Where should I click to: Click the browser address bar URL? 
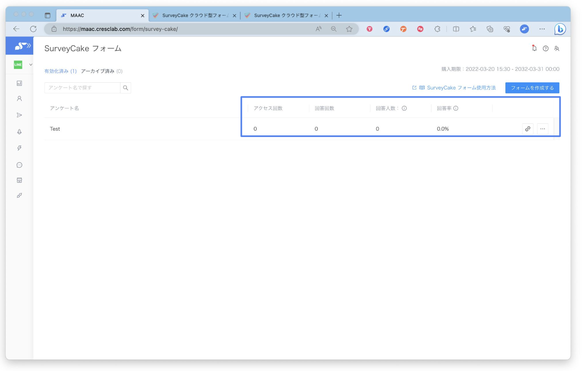[x=120, y=29]
